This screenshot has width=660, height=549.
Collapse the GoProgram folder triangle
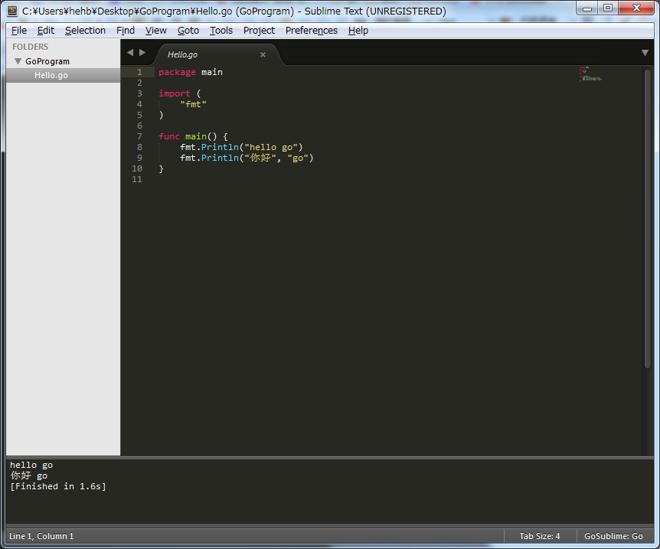pos(18,61)
